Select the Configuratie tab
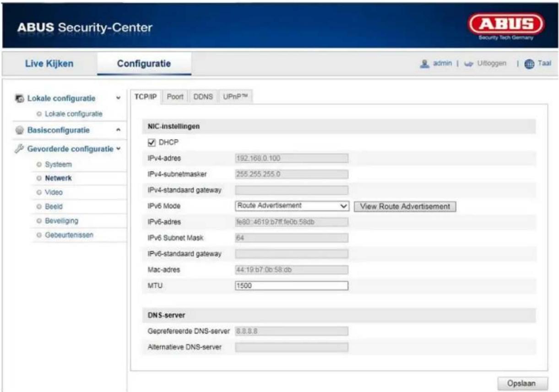This screenshot has width=559, height=392. click(x=144, y=64)
